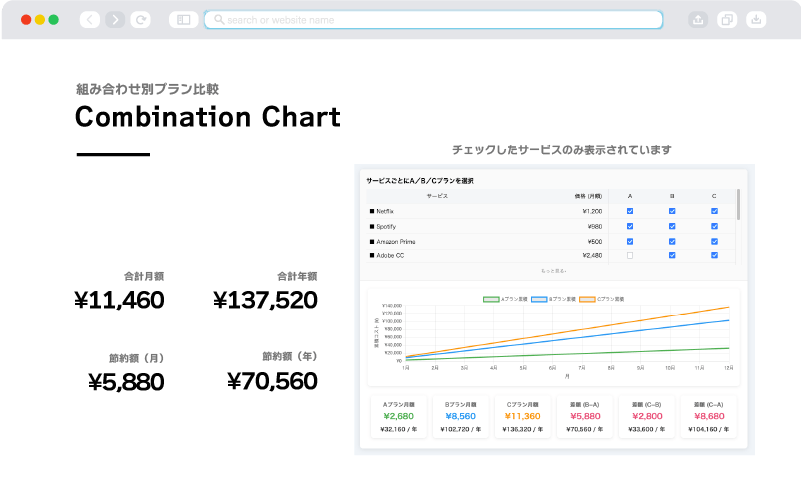Toggle the browser sidebar panel icon
Viewport: 801px width, 501px height.
click(x=182, y=19)
